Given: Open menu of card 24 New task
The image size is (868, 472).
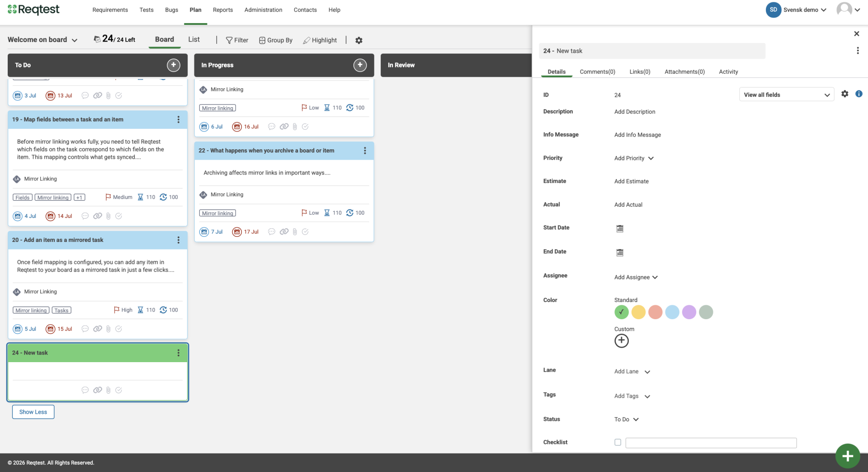Looking at the screenshot, I should 179,353.
